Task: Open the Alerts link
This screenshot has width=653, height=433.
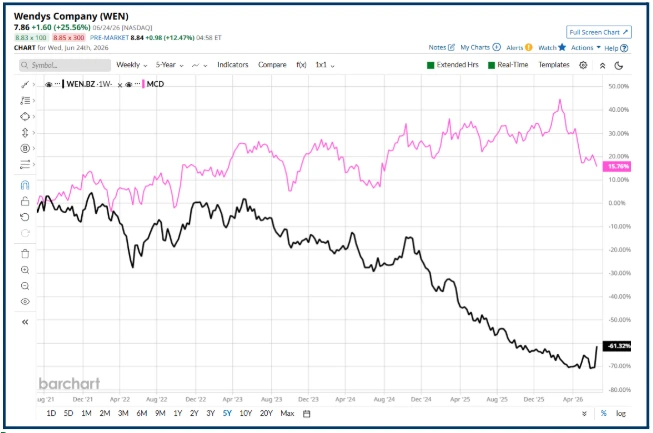Action: point(519,47)
